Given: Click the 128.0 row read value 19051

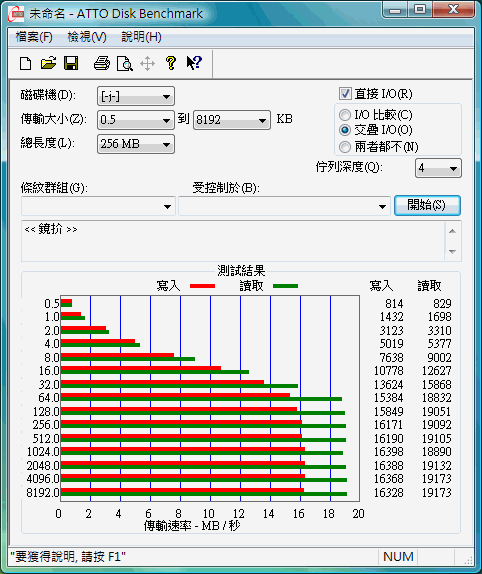Looking at the screenshot, I should (437, 412).
